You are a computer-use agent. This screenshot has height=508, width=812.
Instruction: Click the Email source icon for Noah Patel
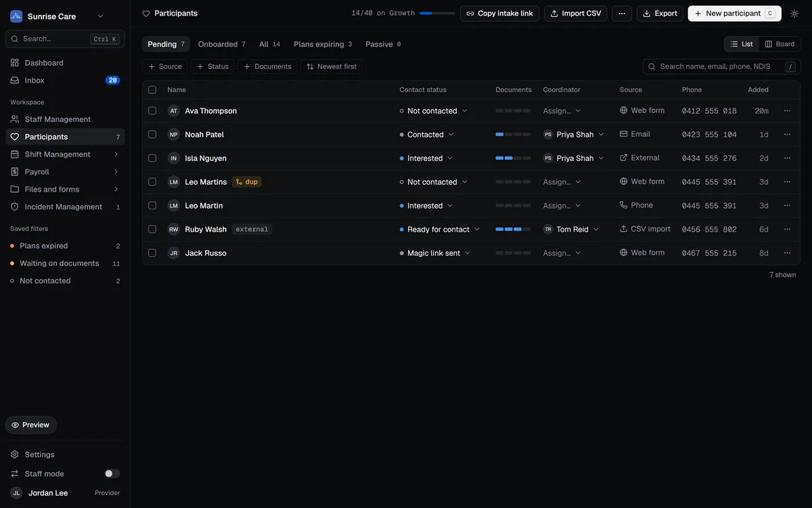pos(624,134)
